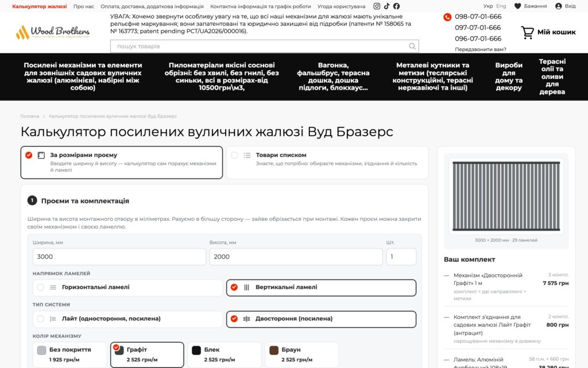588x368 pixels.
Task: Click the user account icon
Action: 558,6
